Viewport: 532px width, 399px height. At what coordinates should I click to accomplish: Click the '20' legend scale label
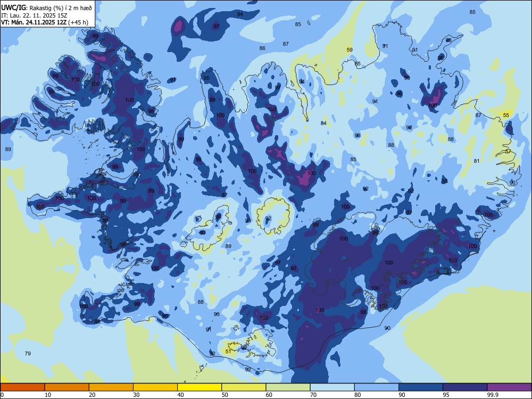[x=92, y=395]
